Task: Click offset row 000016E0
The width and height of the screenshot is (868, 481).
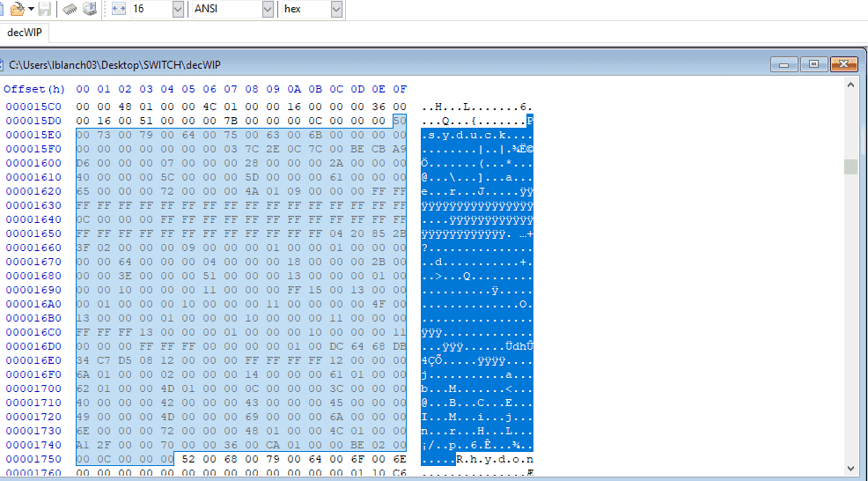Action: pyautogui.click(x=33, y=360)
